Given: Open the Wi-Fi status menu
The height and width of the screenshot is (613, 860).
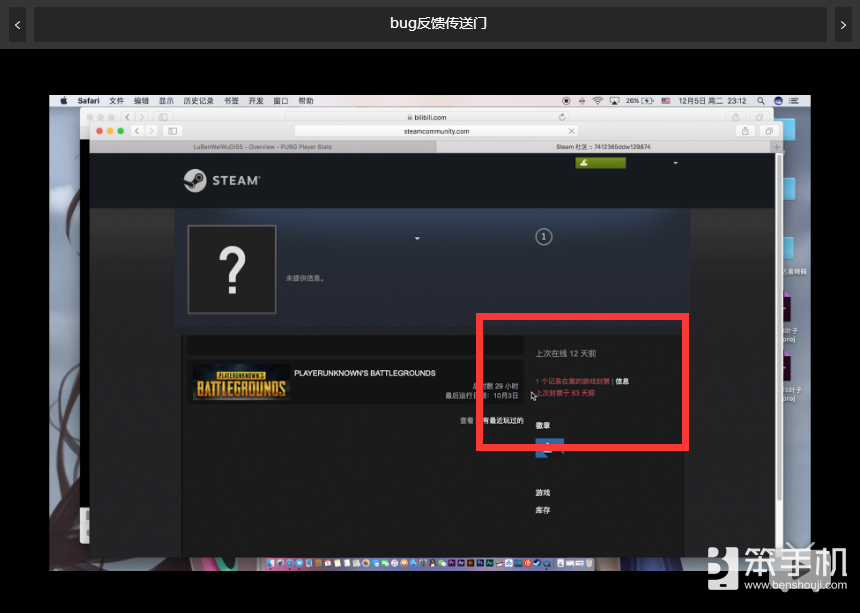Looking at the screenshot, I should (x=598, y=101).
